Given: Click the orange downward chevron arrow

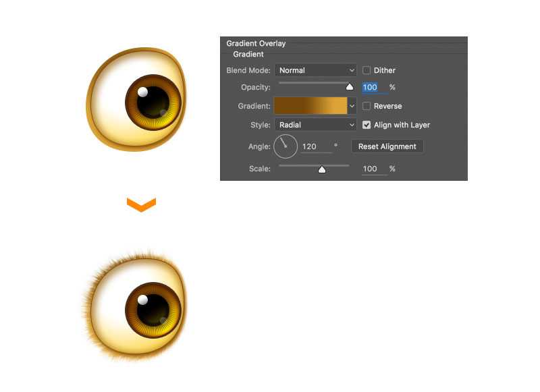Looking at the screenshot, I should tap(141, 204).
